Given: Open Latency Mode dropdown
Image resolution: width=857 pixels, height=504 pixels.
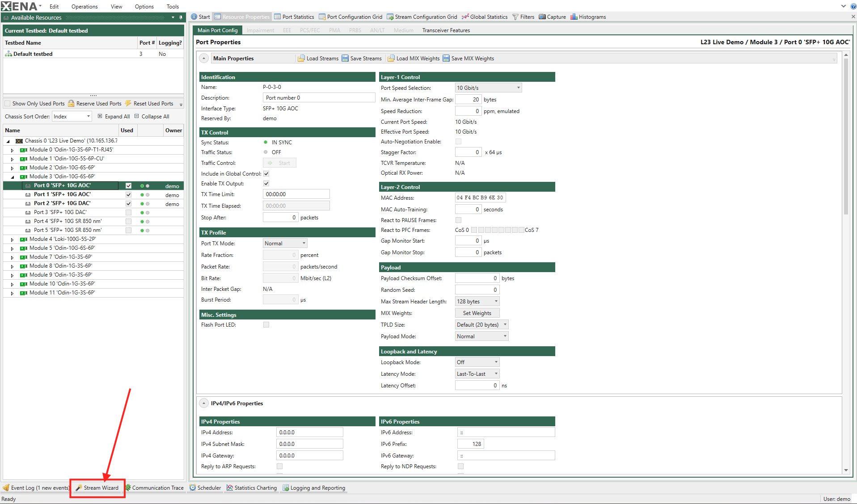Looking at the screenshot, I should [477, 374].
